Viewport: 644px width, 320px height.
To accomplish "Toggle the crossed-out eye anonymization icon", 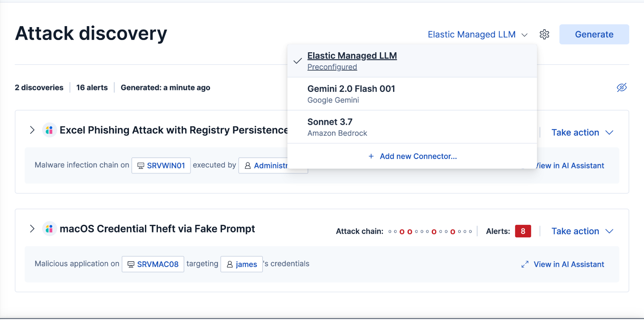I will pos(621,87).
